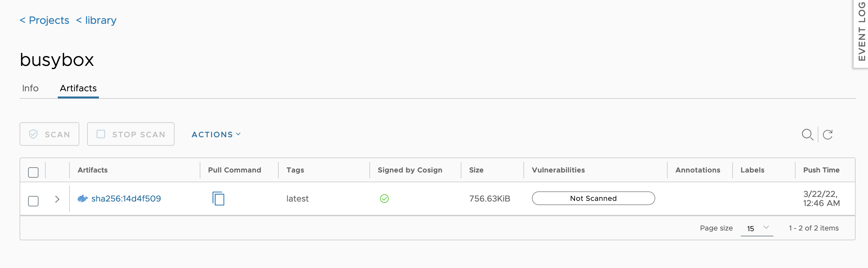Open the page size dropdown showing 15
Viewport: 868px width, 268px height.
[756, 228]
